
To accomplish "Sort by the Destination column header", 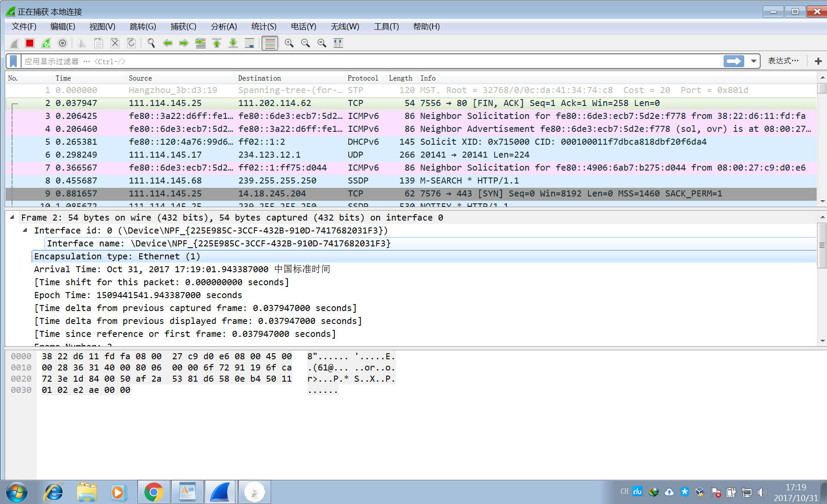I will coord(290,78).
